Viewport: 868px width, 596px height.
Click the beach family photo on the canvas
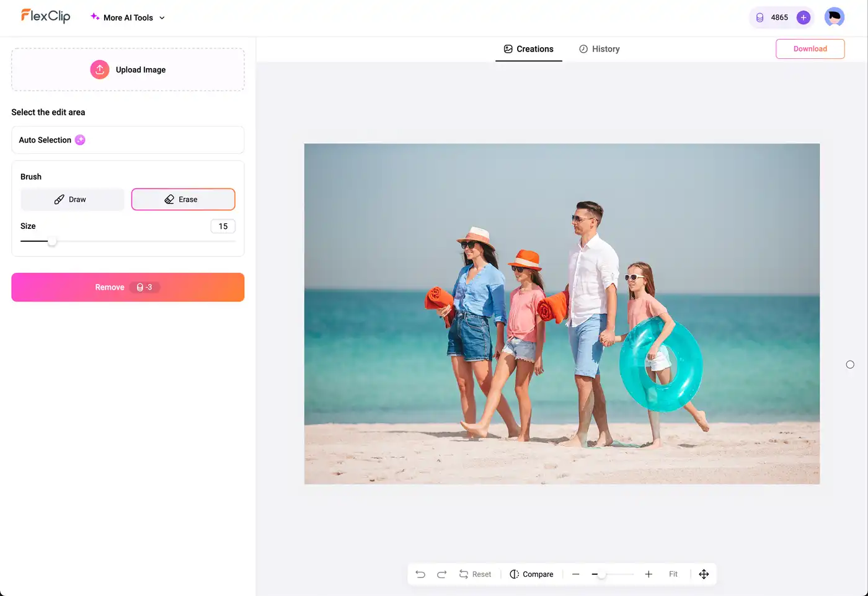click(x=562, y=314)
